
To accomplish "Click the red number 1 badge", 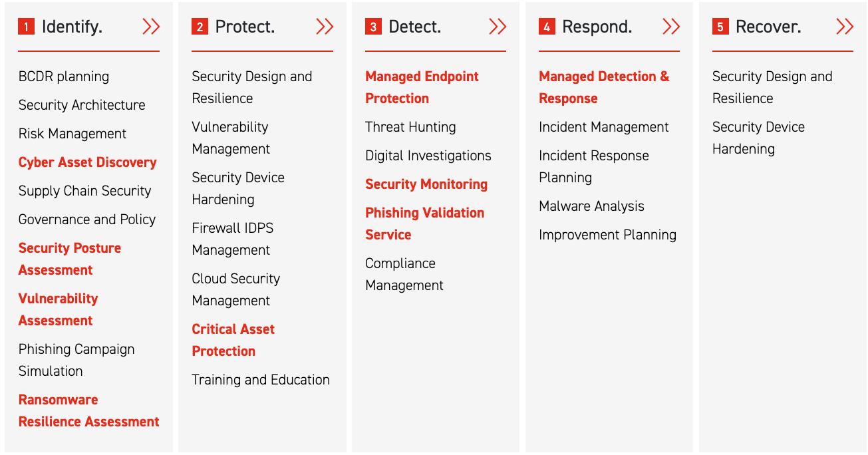I will pos(27,27).
